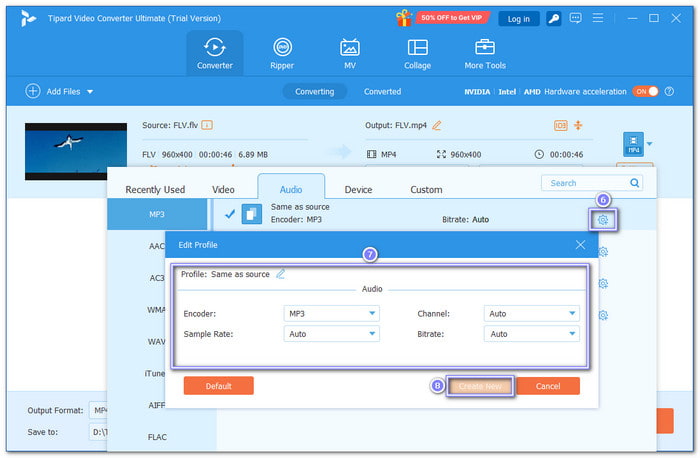
Task: Open the Collage module
Action: point(417,53)
